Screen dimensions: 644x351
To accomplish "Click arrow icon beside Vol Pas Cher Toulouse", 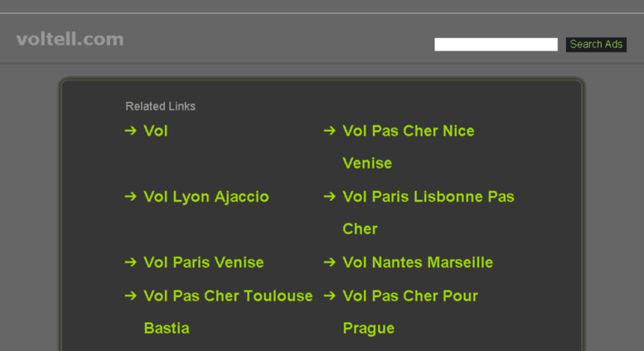I will pyautogui.click(x=130, y=295).
